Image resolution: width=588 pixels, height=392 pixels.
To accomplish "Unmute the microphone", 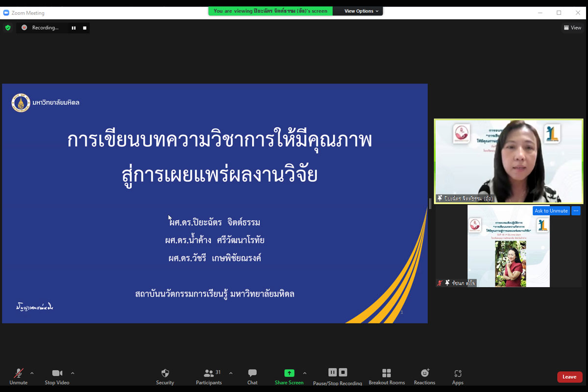I will [19, 373].
